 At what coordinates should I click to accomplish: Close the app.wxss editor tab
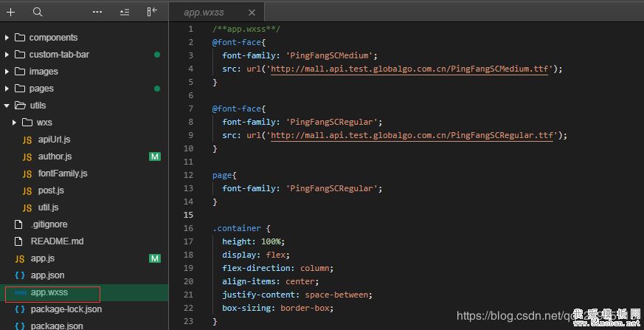tap(252, 13)
